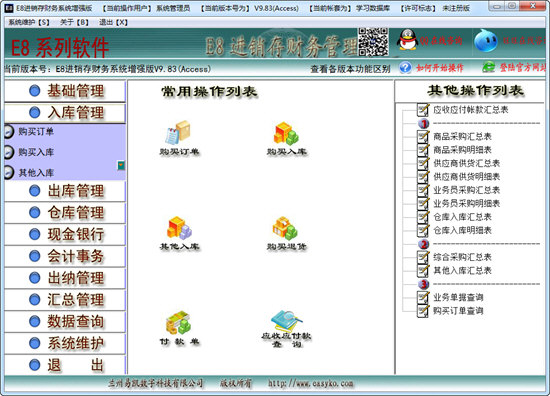
Task: Open the 业务单据查询 entry
Action: point(458,297)
